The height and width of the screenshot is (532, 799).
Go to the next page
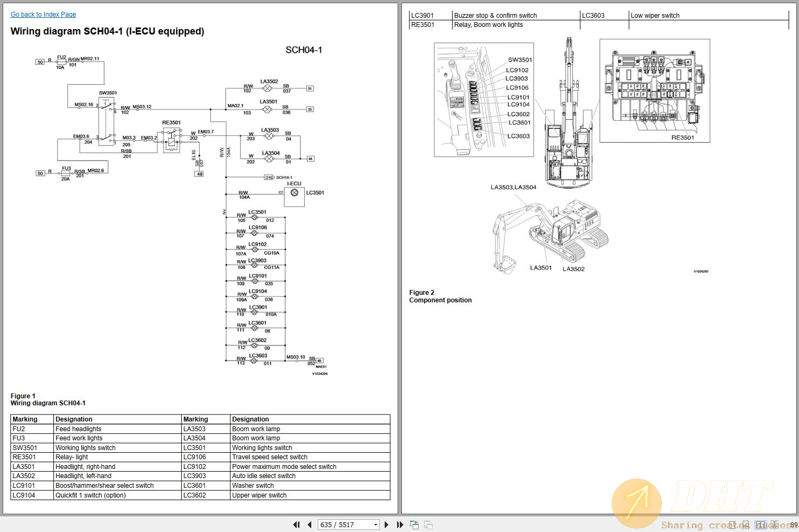click(x=386, y=524)
